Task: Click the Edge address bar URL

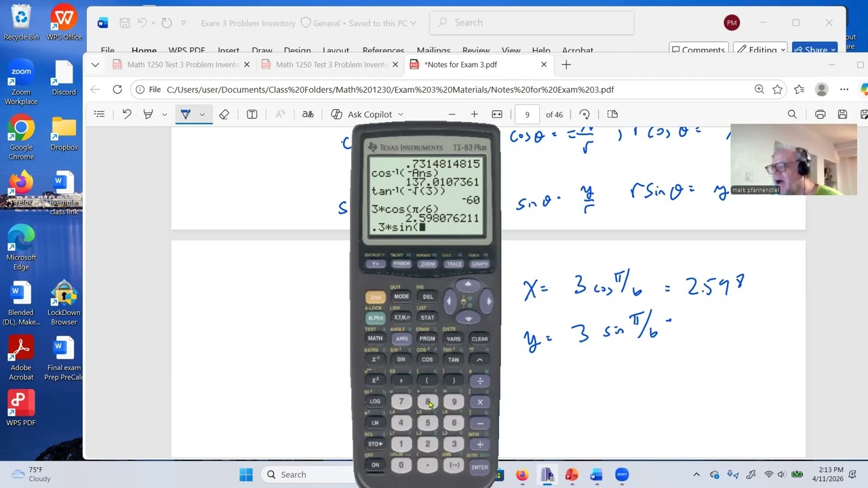Action: click(x=390, y=89)
